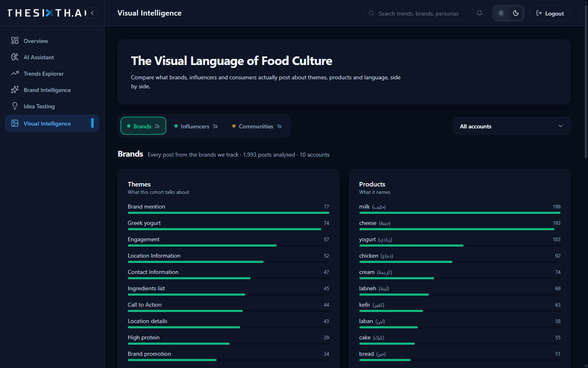The height and width of the screenshot is (368, 588).
Task: Click the page vertical scrollbar
Action: pyautogui.click(x=586, y=82)
